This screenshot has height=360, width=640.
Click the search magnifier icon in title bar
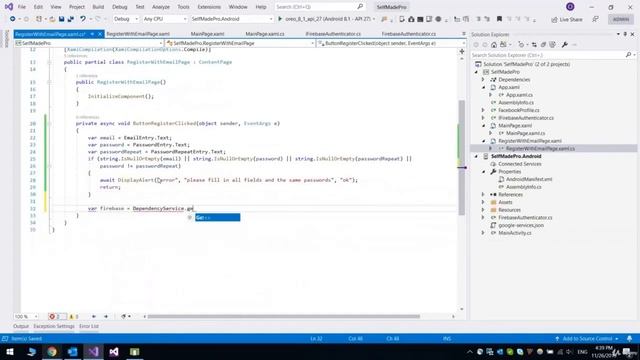pos(360,7)
